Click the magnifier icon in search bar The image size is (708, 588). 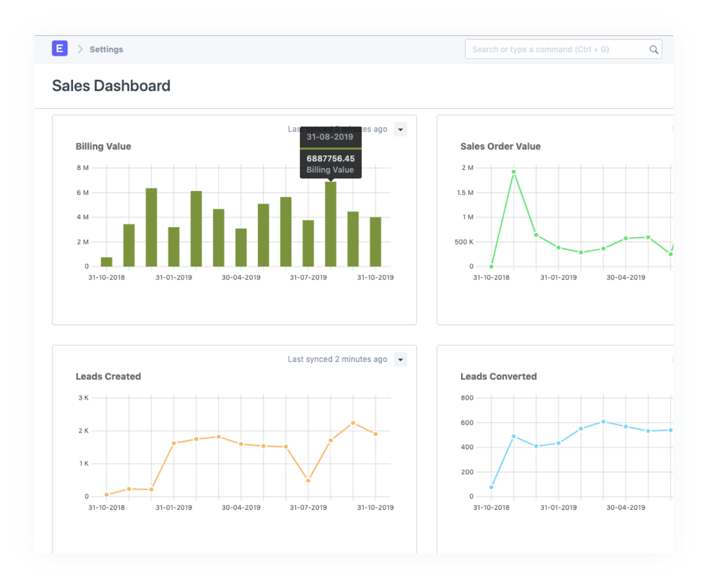tap(653, 49)
